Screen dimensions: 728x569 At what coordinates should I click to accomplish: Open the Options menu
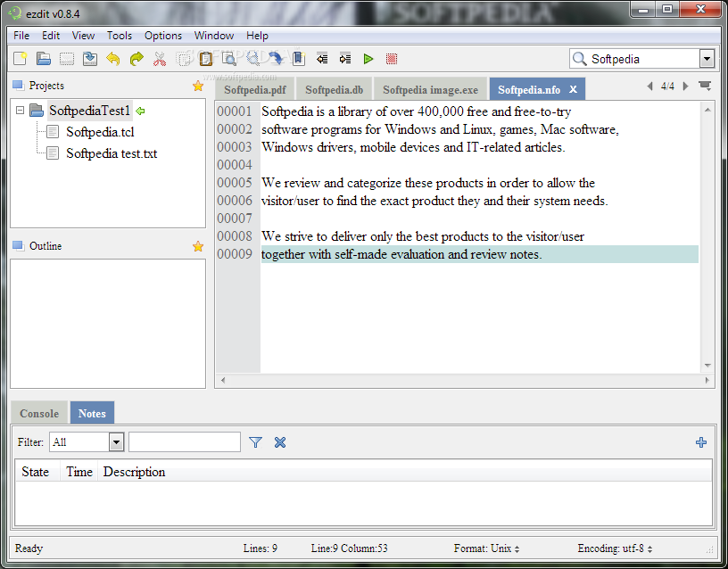[163, 36]
